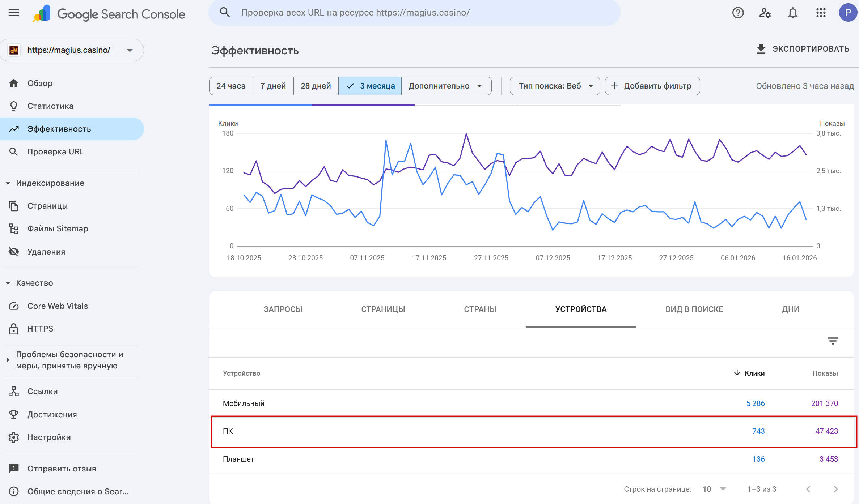The image size is (859, 504).
Task: Click the export download icon
Action: [x=761, y=49]
